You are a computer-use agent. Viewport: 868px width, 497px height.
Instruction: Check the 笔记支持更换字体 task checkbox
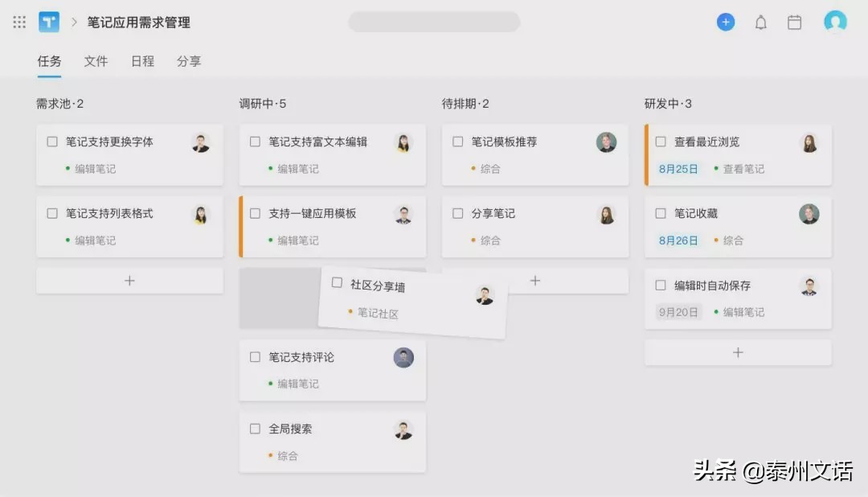(53, 142)
